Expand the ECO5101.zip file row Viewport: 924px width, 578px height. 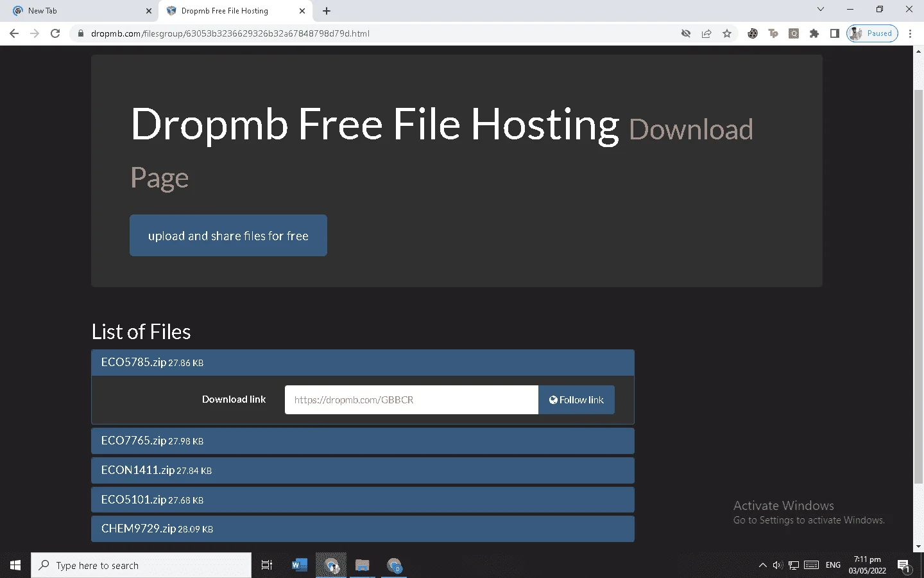pos(363,500)
